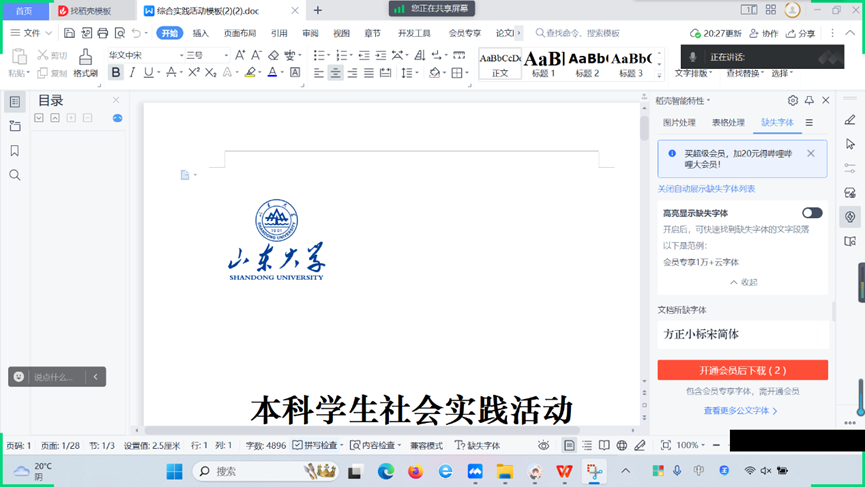Screen dimensions: 865x487
Task: Open font color dropdown arrow
Action: pos(282,72)
